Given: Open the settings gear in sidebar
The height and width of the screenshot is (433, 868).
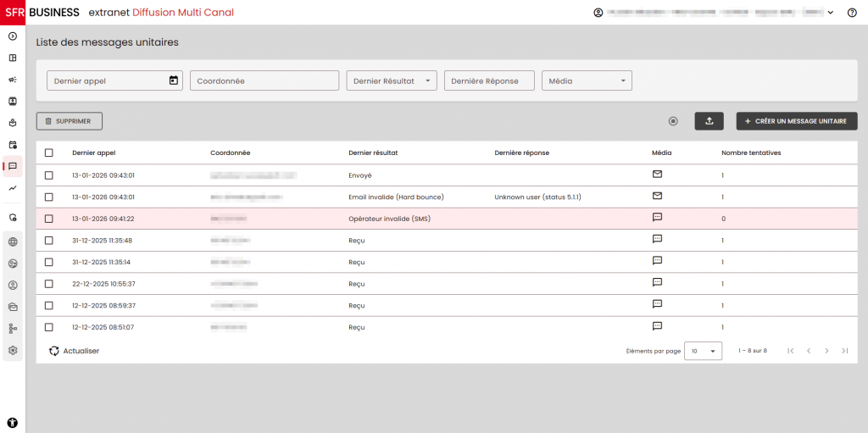Looking at the screenshot, I should click(x=13, y=350).
